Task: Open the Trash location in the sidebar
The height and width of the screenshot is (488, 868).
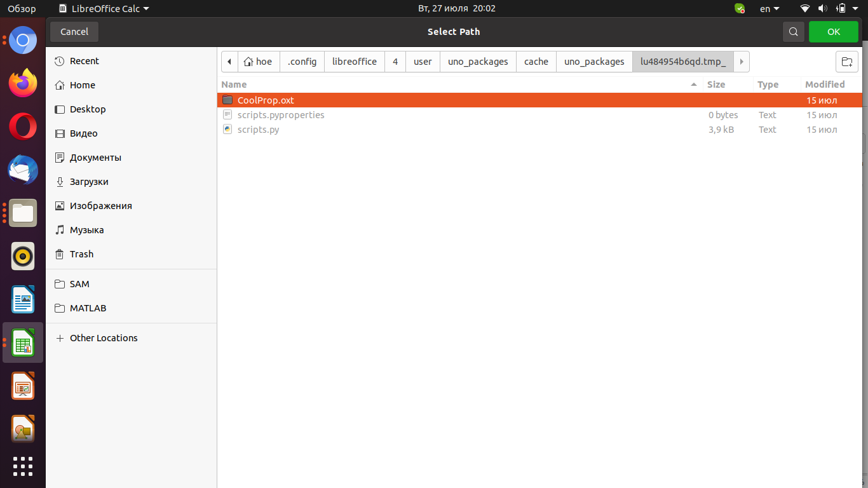Action: coord(80,254)
